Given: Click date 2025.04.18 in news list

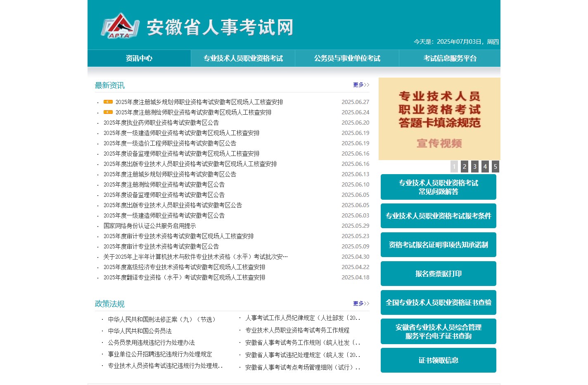Looking at the screenshot, I should coord(355,277).
